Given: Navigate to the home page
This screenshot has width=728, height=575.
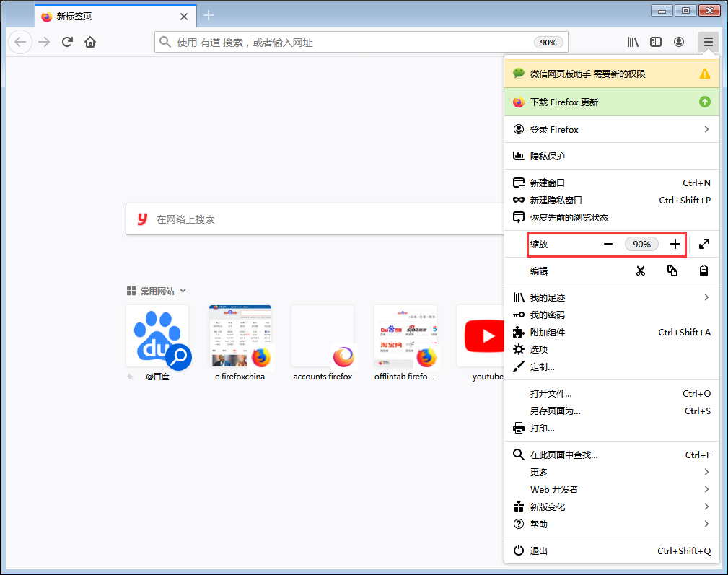Looking at the screenshot, I should click(89, 42).
